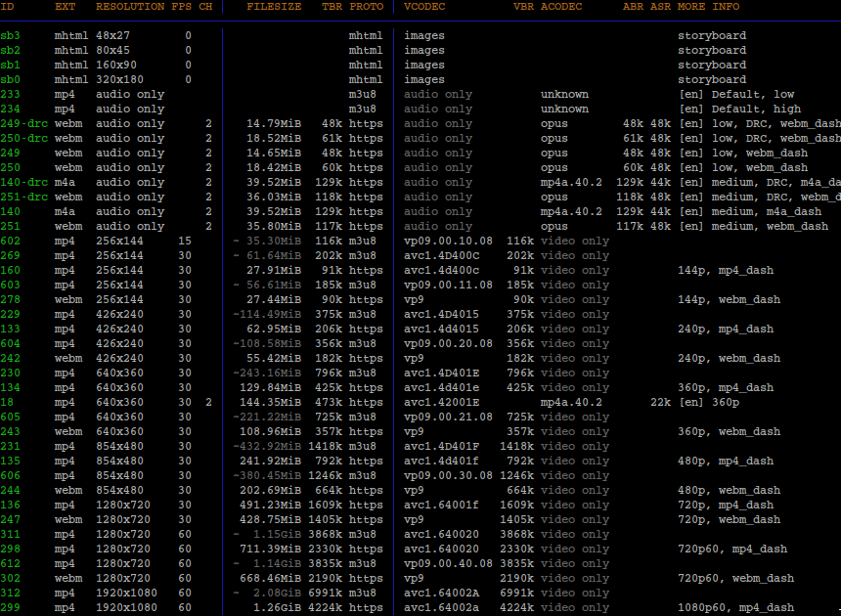Click the VCODEC column header

(424, 7)
